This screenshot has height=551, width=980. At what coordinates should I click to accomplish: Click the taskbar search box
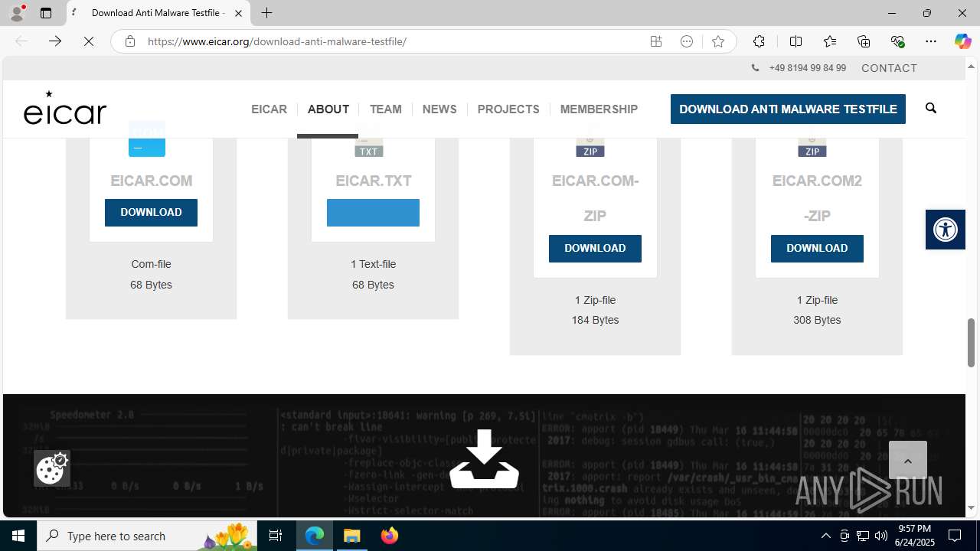[x=148, y=536]
